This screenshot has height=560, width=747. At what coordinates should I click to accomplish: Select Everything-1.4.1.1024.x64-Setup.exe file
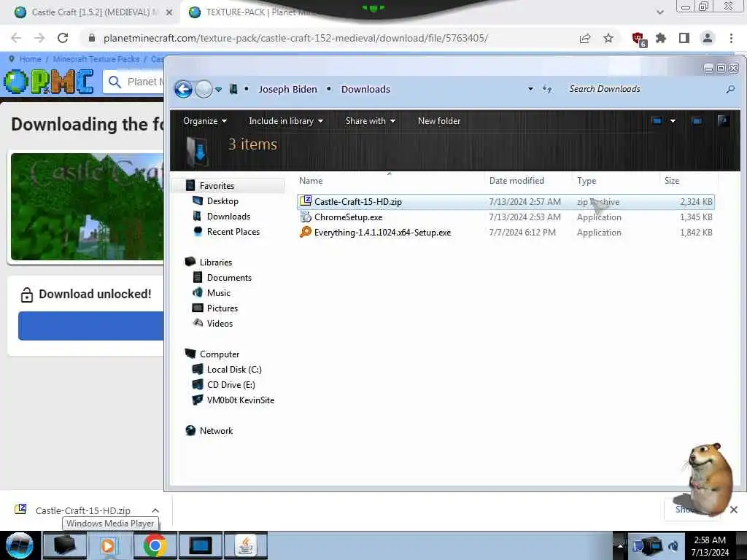click(x=382, y=233)
